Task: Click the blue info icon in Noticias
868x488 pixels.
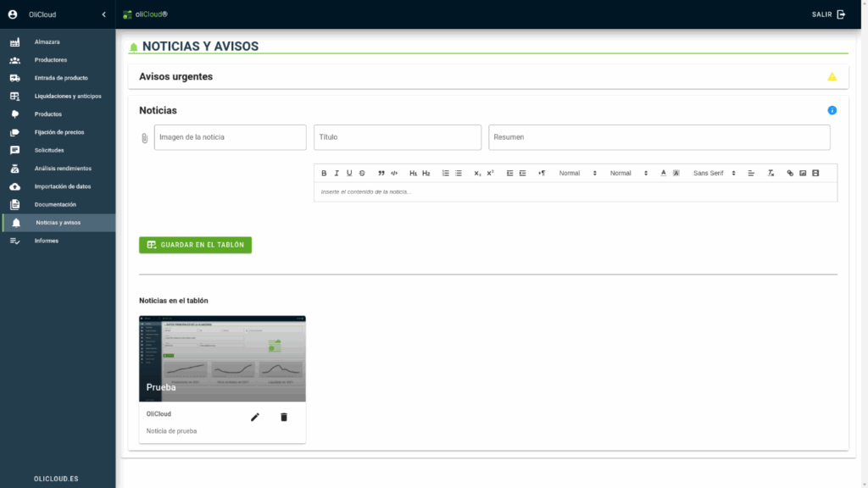Action: 832,110
